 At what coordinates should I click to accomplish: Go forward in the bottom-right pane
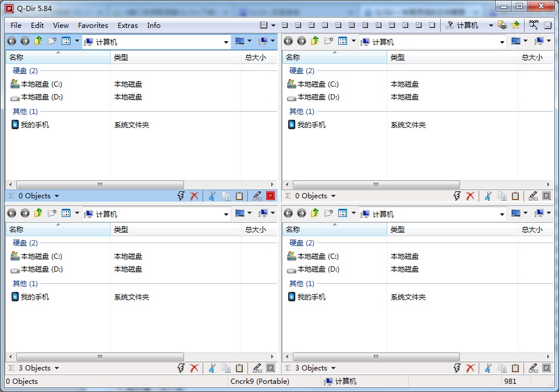(x=302, y=213)
